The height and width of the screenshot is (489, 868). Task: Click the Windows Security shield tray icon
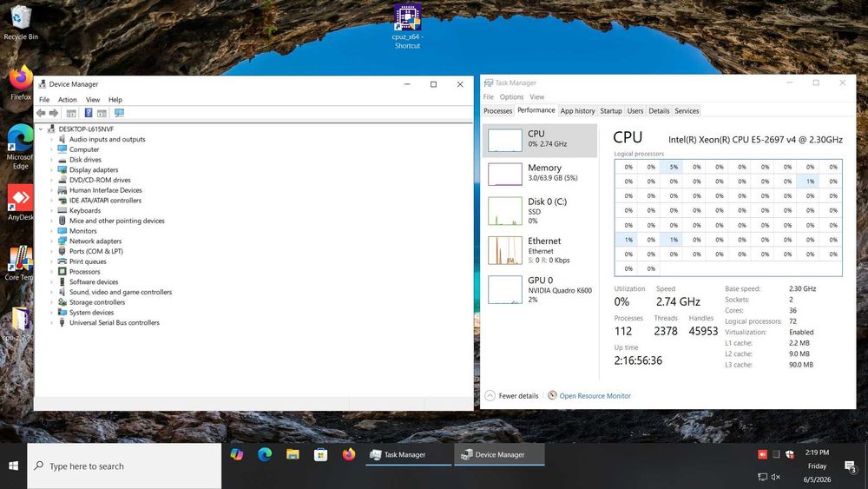(790, 454)
